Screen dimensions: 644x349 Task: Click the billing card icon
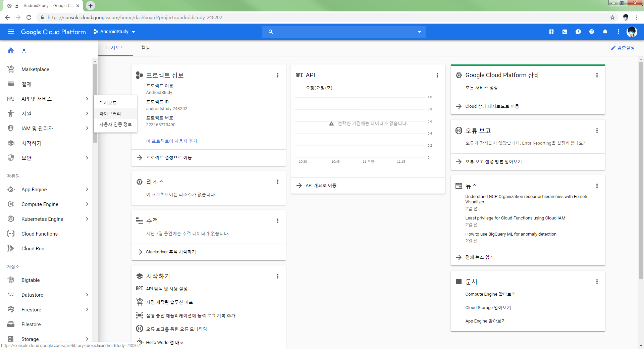coord(11,84)
